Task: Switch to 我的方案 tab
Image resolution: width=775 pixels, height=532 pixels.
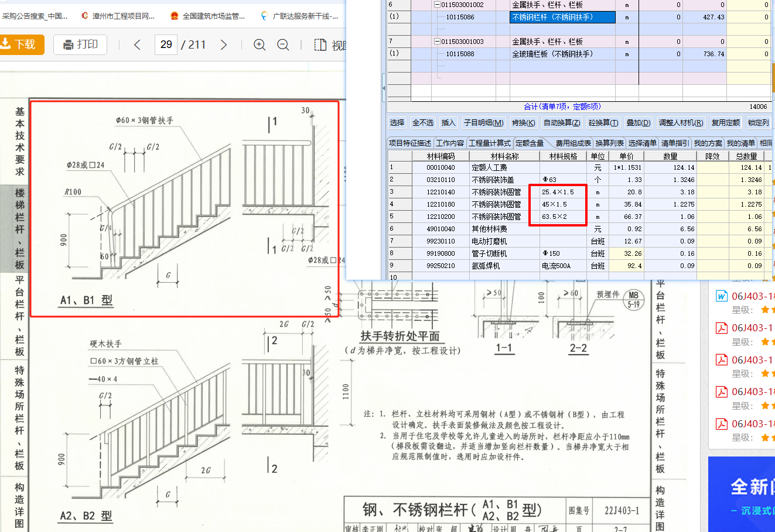Action: [708, 143]
